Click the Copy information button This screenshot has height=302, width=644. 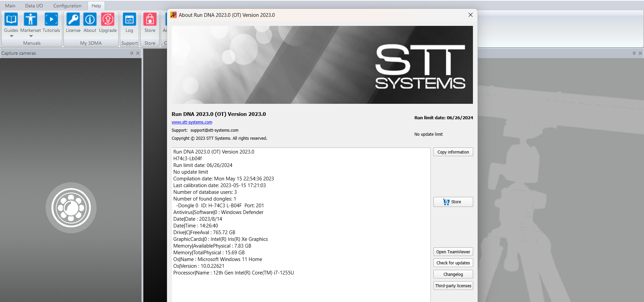tap(453, 152)
